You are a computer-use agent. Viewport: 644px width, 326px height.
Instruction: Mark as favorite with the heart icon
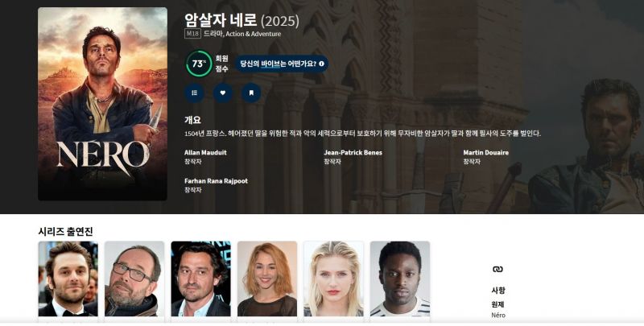pos(223,93)
